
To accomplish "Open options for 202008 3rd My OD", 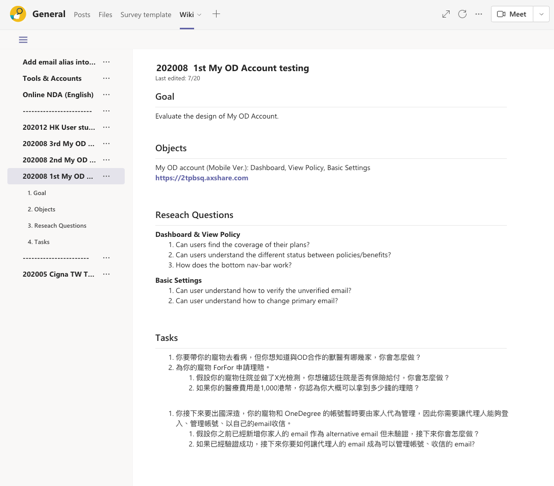I will tap(106, 144).
